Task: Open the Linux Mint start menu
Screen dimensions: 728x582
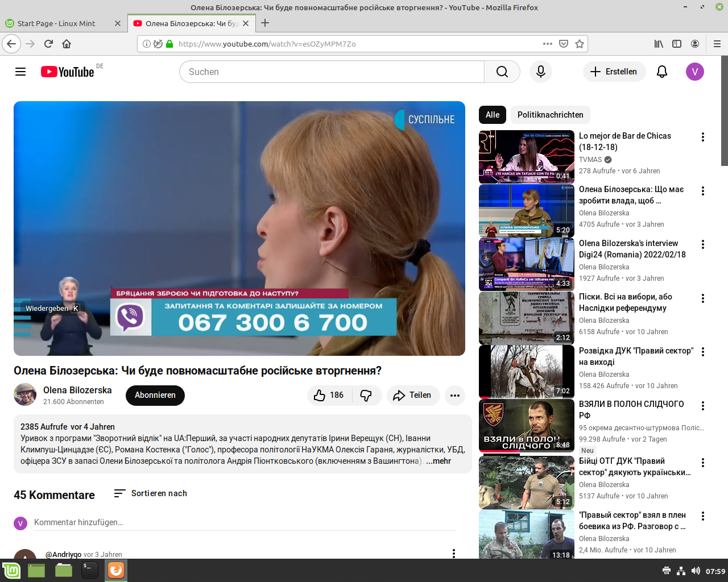Action: (11, 570)
